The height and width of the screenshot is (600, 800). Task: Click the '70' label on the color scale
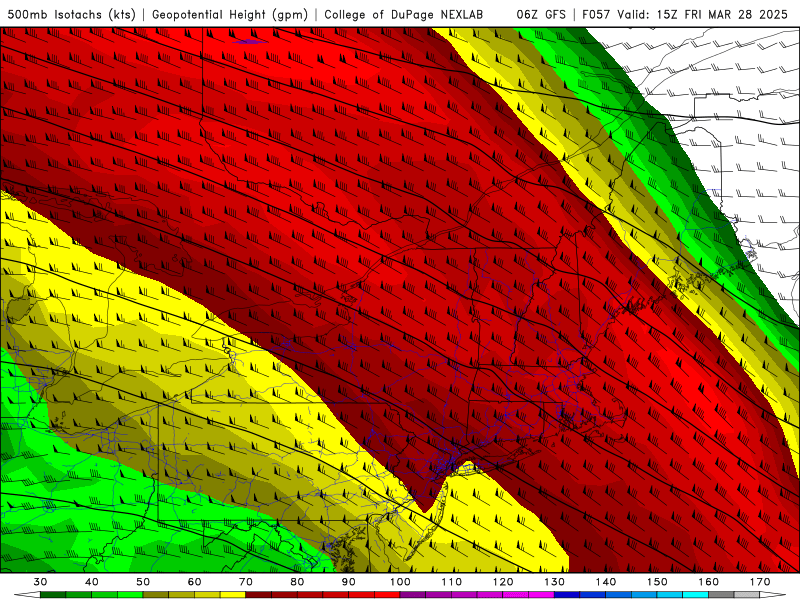click(x=246, y=582)
